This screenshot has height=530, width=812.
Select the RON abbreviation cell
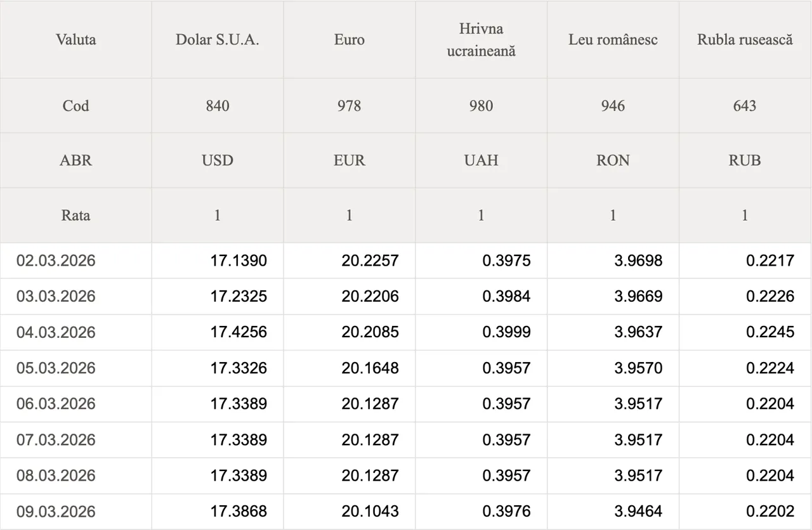click(x=613, y=160)
